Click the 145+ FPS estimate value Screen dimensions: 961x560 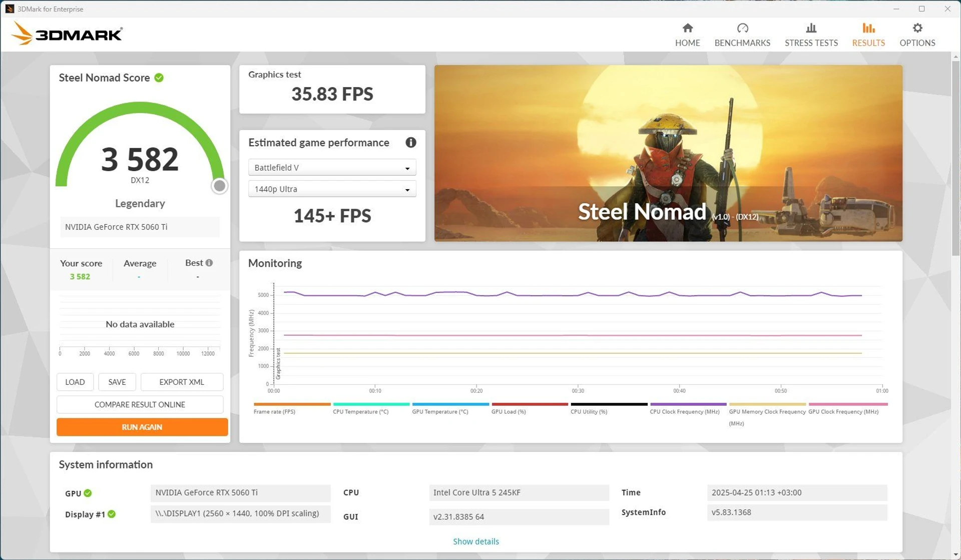pos(332,216)
